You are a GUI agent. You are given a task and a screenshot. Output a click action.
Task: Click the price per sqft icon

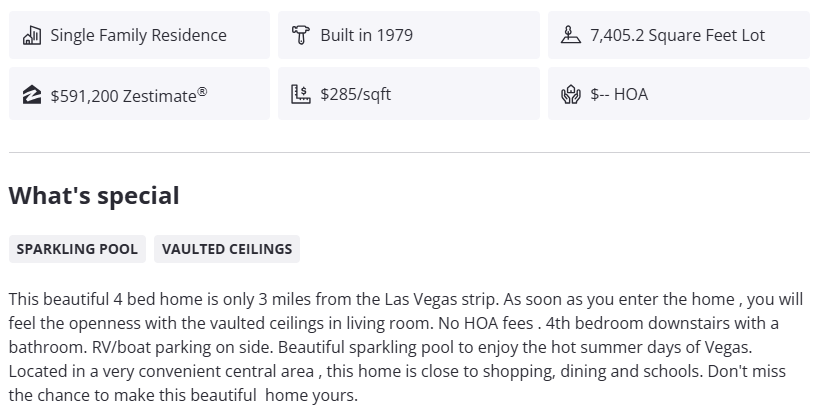point(300,95)
